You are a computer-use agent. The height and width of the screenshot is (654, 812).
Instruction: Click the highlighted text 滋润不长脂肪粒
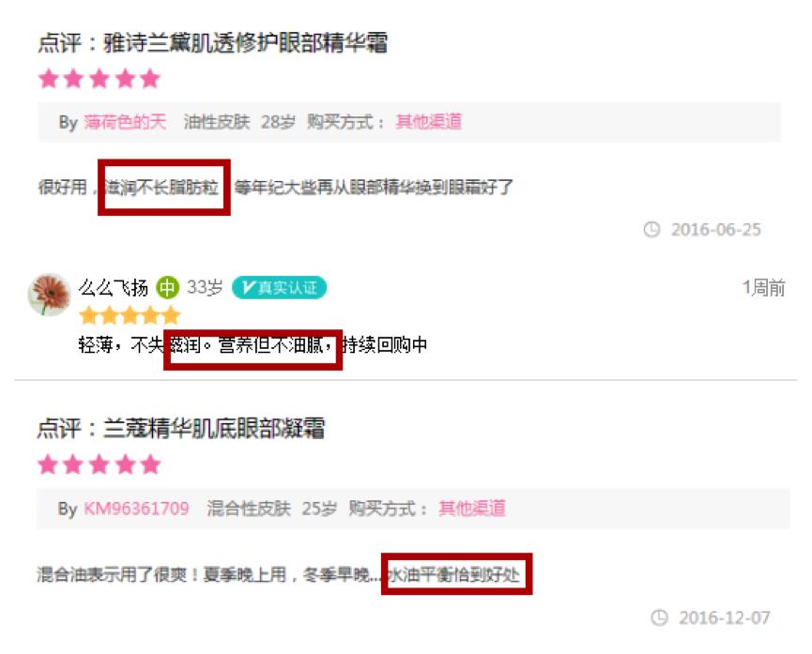[161, 187]
